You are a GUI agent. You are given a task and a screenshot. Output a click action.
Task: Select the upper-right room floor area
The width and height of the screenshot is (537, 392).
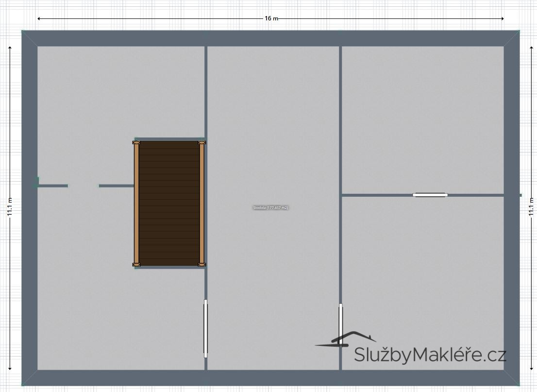422,119
